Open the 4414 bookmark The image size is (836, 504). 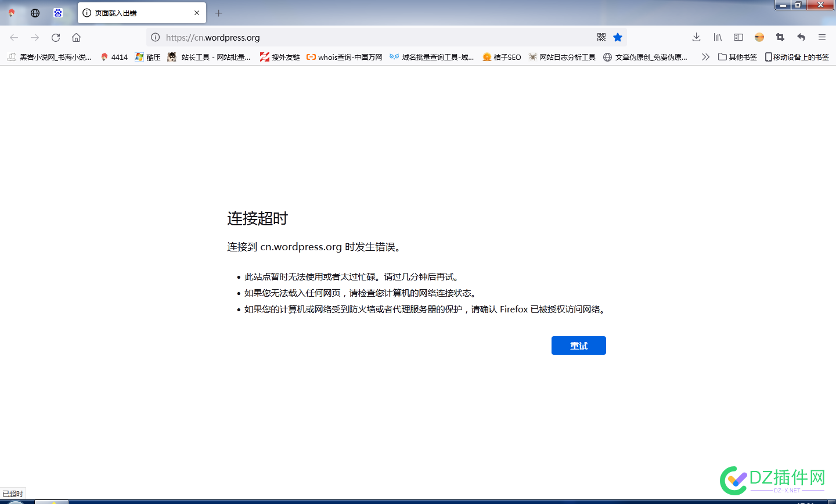114,57
